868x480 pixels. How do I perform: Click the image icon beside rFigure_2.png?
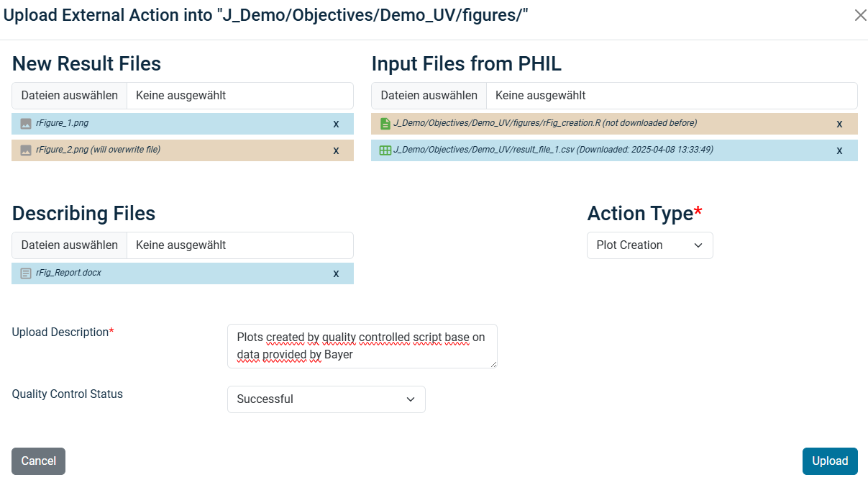pos(26,150)
